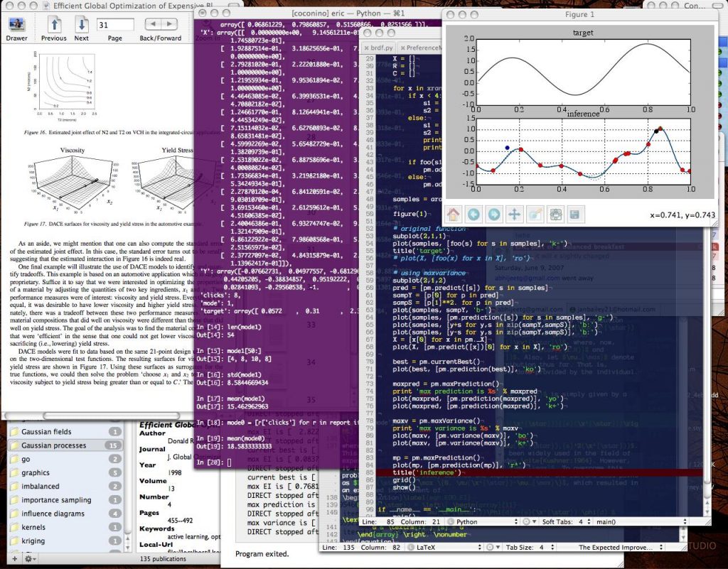
Task: Open the Drawer in the PDF viewer
Action: (x=17, y=29)
